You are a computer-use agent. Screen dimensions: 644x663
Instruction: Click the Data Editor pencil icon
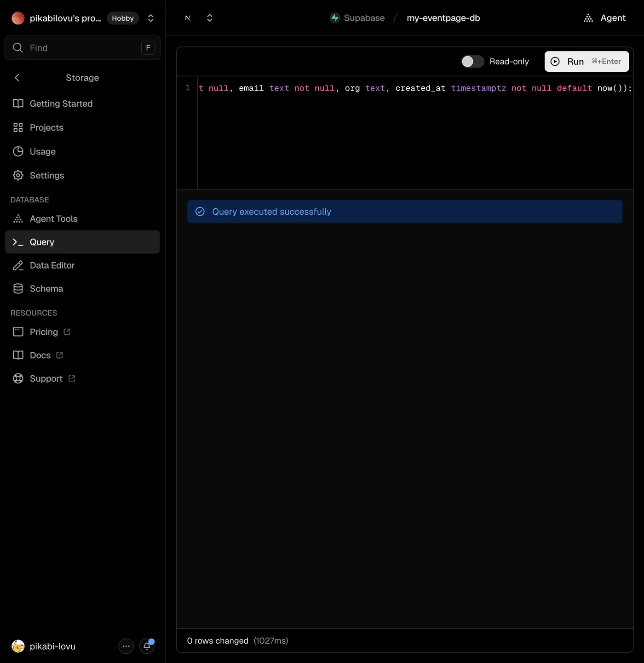[18, 265]
